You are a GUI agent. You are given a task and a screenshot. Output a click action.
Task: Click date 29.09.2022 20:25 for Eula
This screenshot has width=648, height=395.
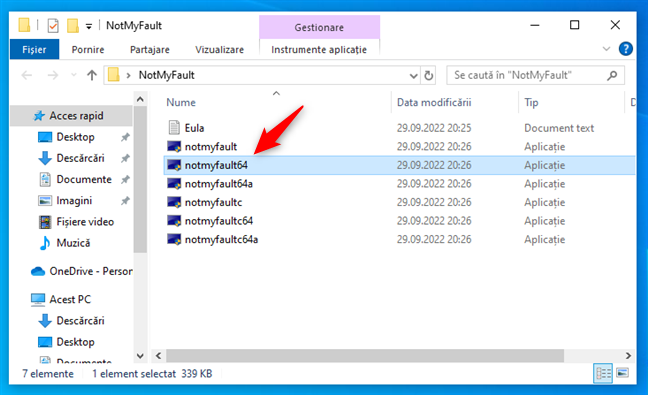point(434,128)
